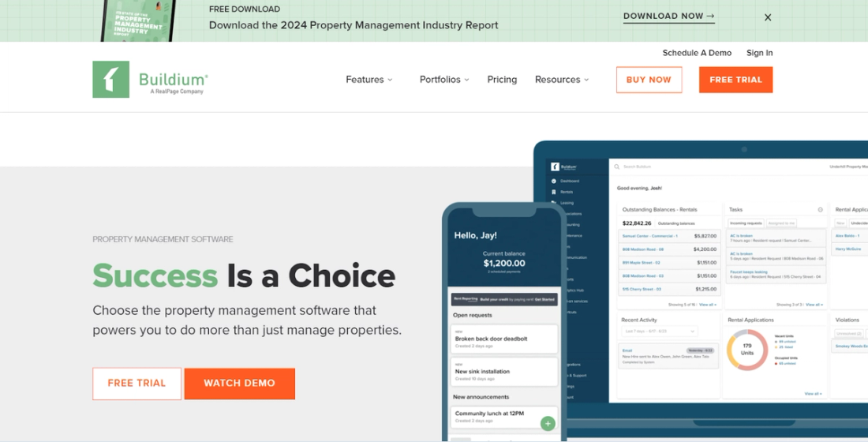Viewport: 868px width, 442px height.
Task: Click Schedule A Demo link
Action: [x=697, y=53]
